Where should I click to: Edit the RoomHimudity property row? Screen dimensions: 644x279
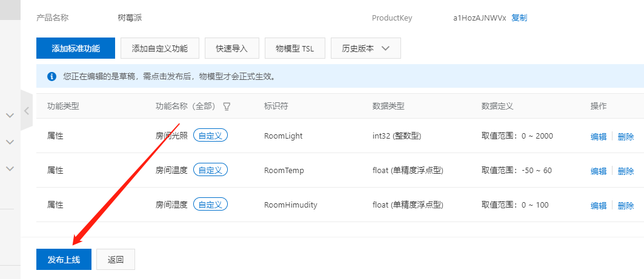click(598, 206)
